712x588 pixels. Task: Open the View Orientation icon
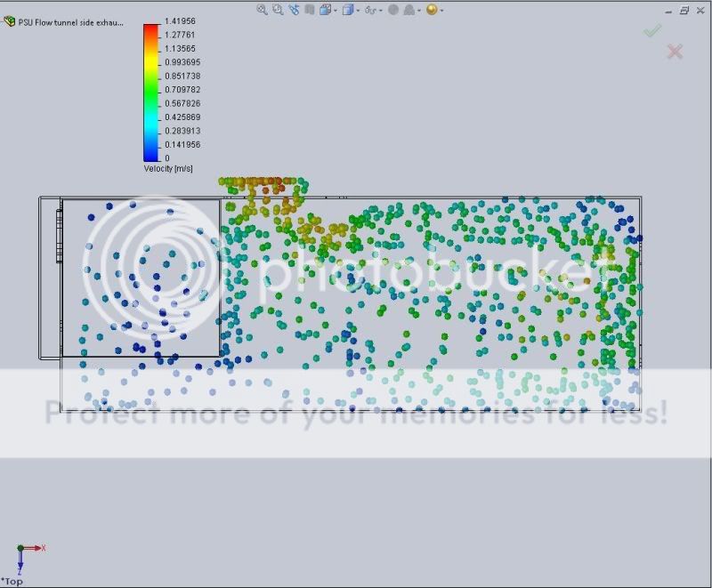325,10
